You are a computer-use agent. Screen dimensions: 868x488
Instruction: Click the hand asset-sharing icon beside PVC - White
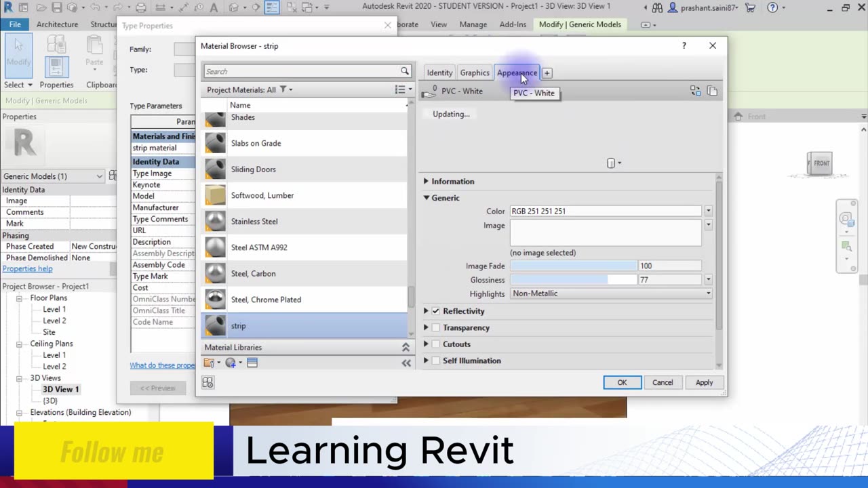(429, 91)
